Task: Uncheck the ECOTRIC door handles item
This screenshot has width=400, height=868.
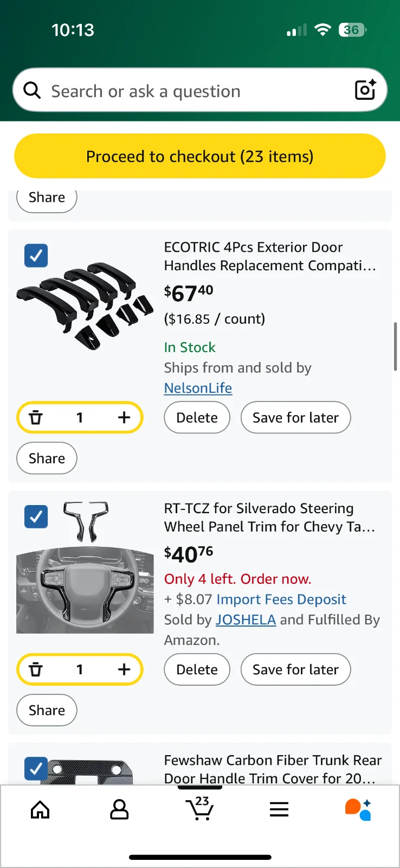Action: 36,256
